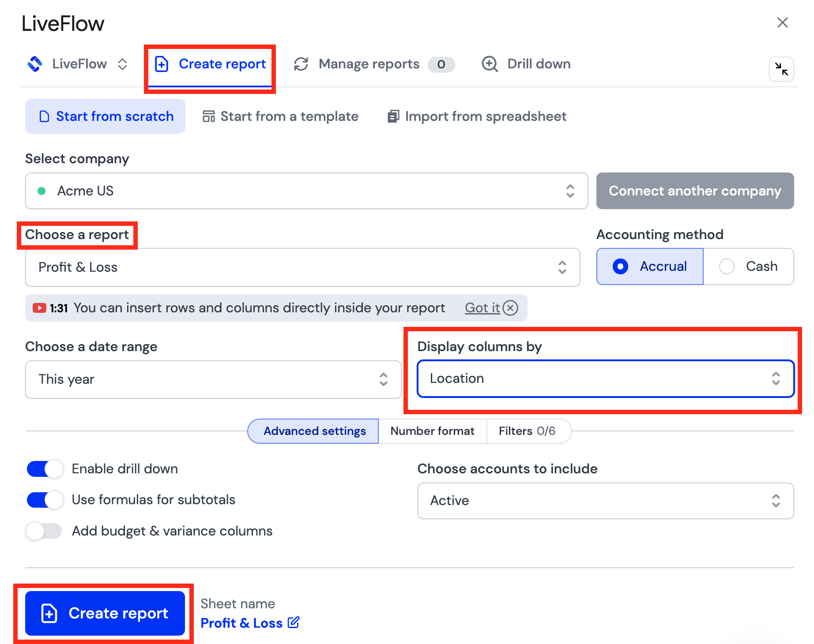Click the Import from spreadsheet icon
This screenshot has height=644, width=814.
pyautogui.click(x=393, y=116)
